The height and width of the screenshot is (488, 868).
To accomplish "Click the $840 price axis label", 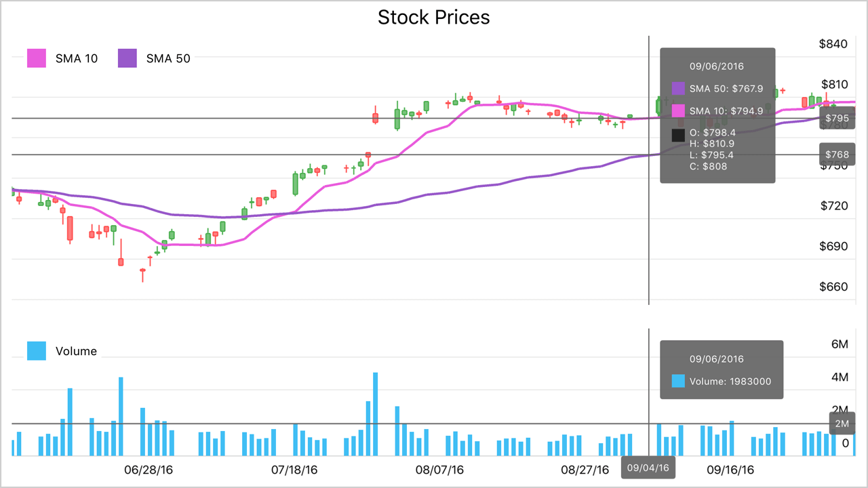I will tap(833, 44).
